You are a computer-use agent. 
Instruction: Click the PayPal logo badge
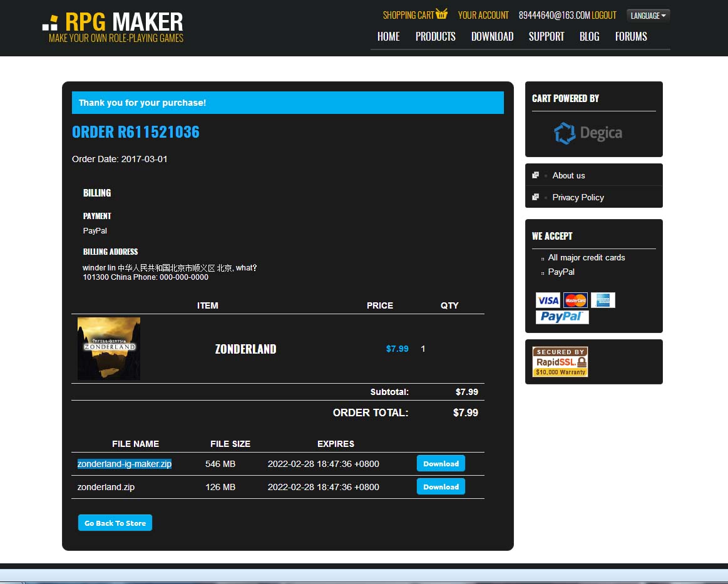[561, 317]
